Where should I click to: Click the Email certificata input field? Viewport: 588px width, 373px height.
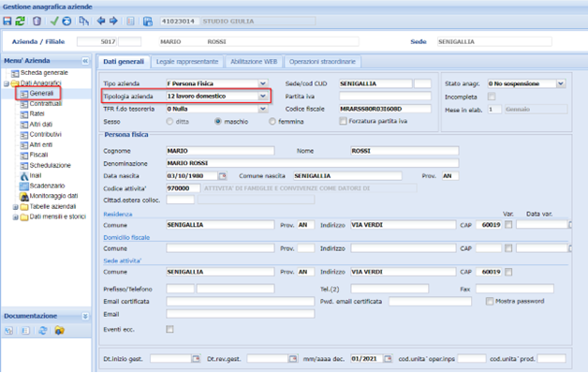click(x=240, y=302)
